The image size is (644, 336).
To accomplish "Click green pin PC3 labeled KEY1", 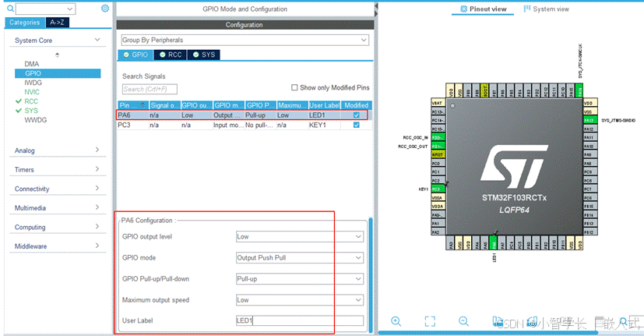I will (438, 189).
